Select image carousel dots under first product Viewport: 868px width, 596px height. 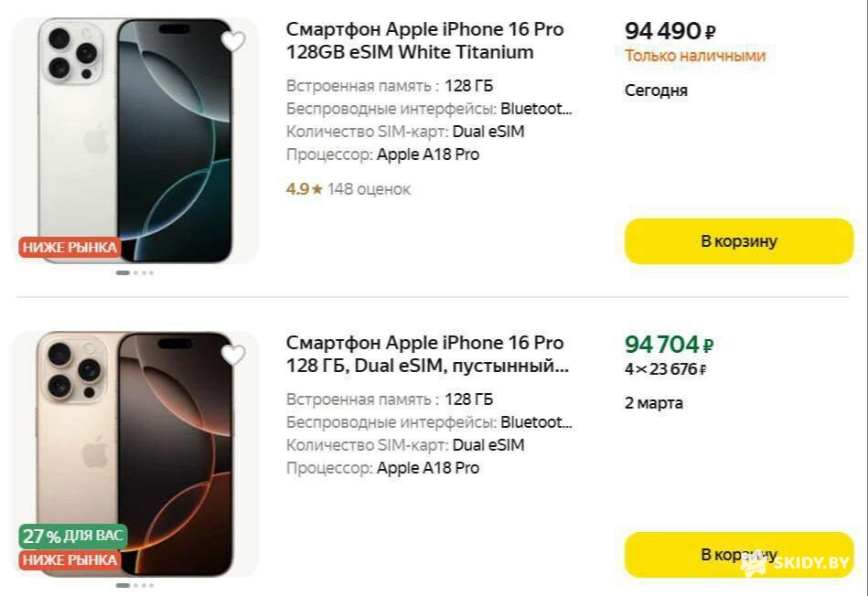pos(135,272)
